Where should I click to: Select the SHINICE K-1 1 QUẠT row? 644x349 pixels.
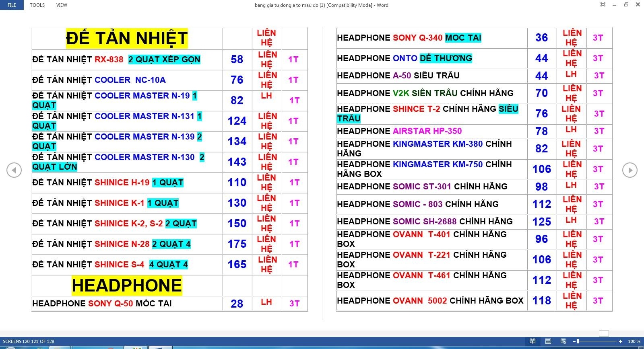[105, 203]
